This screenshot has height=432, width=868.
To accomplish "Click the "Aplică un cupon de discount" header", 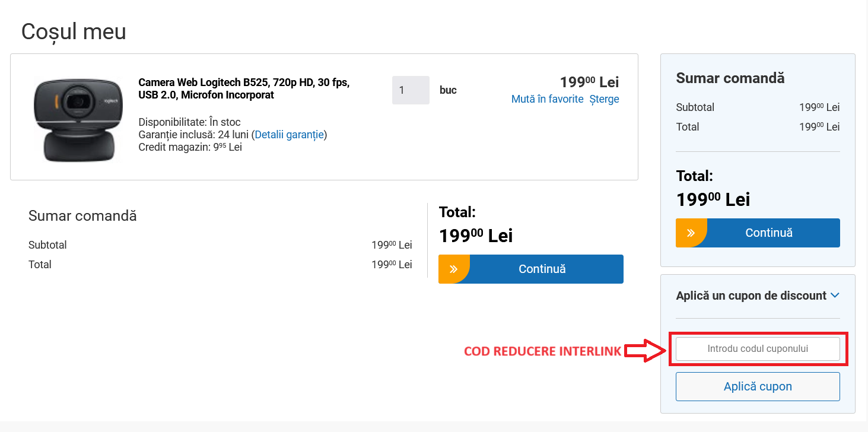I will (x=751, y=296).
